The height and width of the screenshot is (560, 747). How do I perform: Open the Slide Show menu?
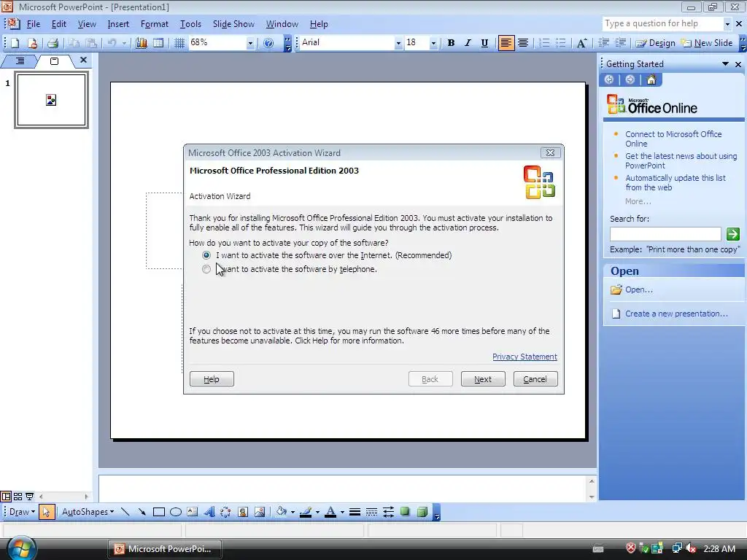coord(233,24)
